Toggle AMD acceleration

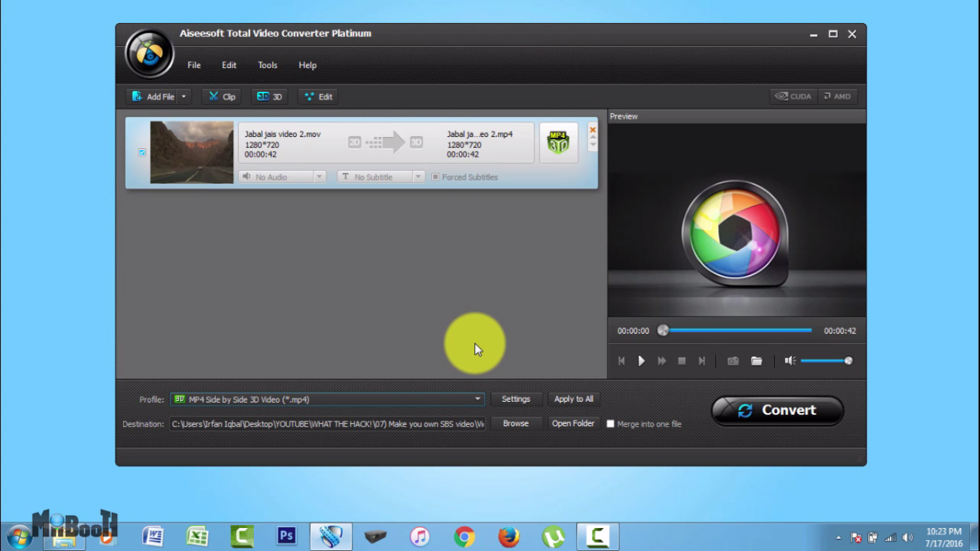837,97
